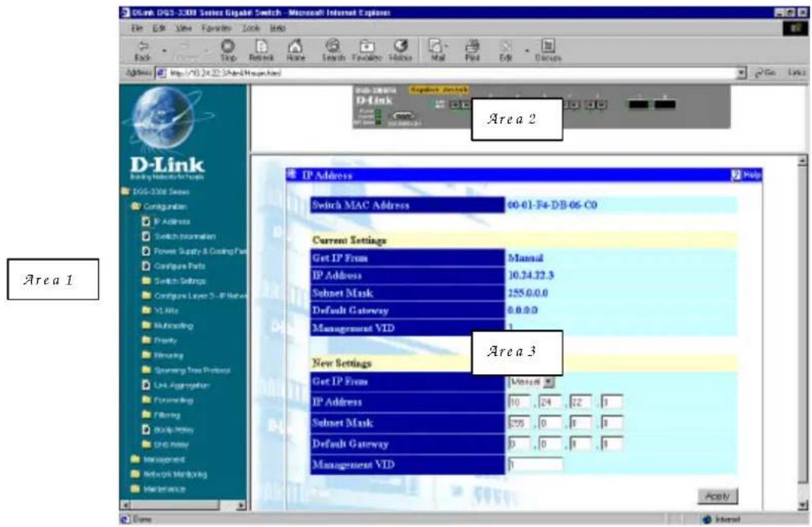Click the current IP value 10.24.22.3

pos(531,275)
